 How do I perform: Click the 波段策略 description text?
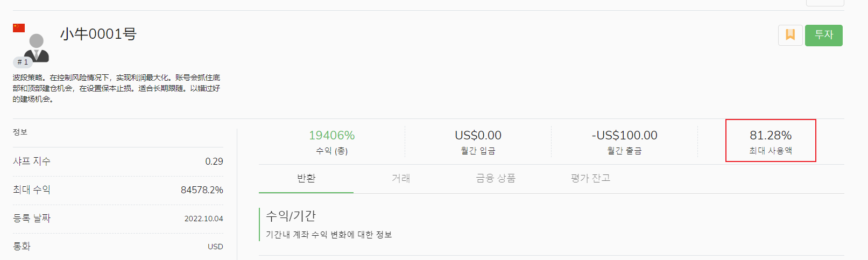click(x=116, y=88)
